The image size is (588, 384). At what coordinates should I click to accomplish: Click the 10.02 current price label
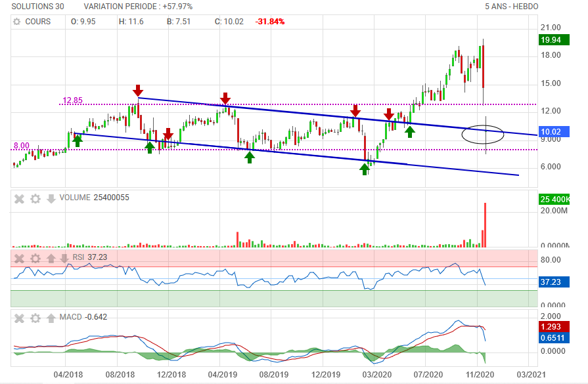554,131
